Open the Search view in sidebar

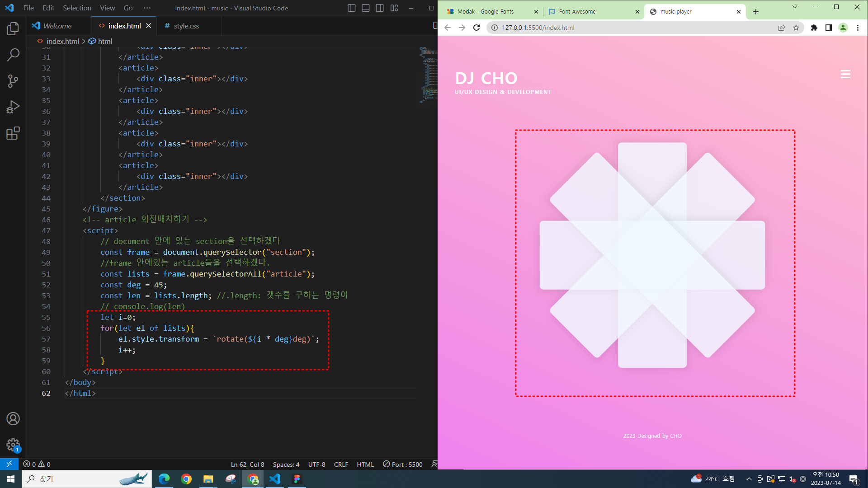point(13,55)
